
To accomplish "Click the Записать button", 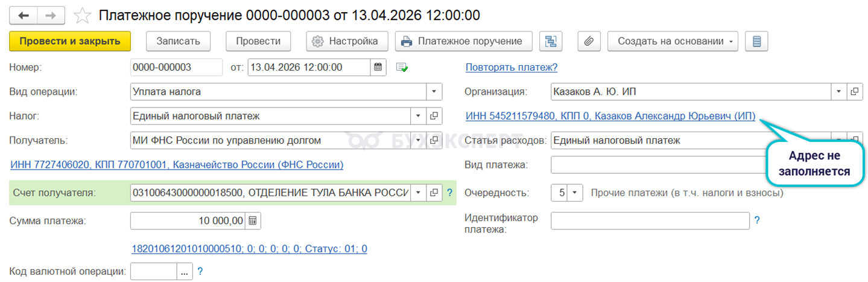I will (178, 41).
